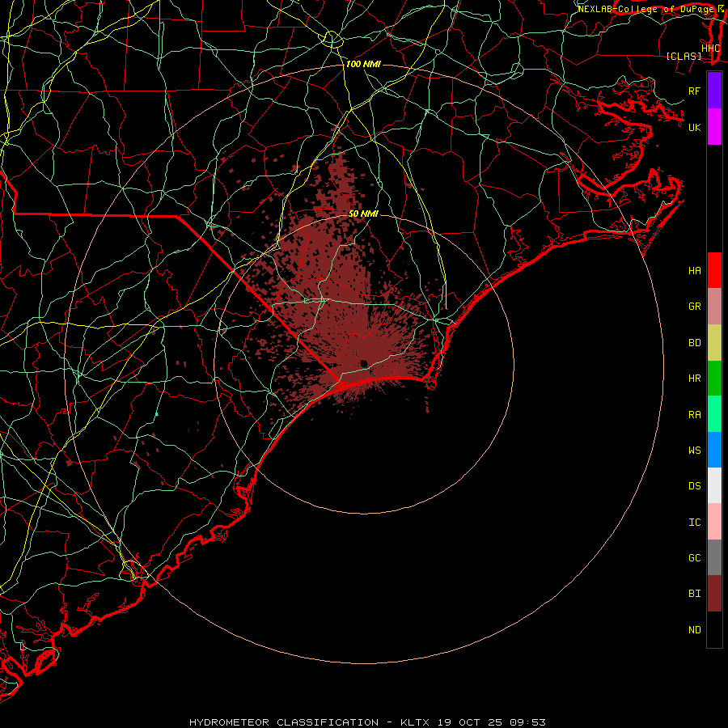Click the radar site black dot center

364,363
